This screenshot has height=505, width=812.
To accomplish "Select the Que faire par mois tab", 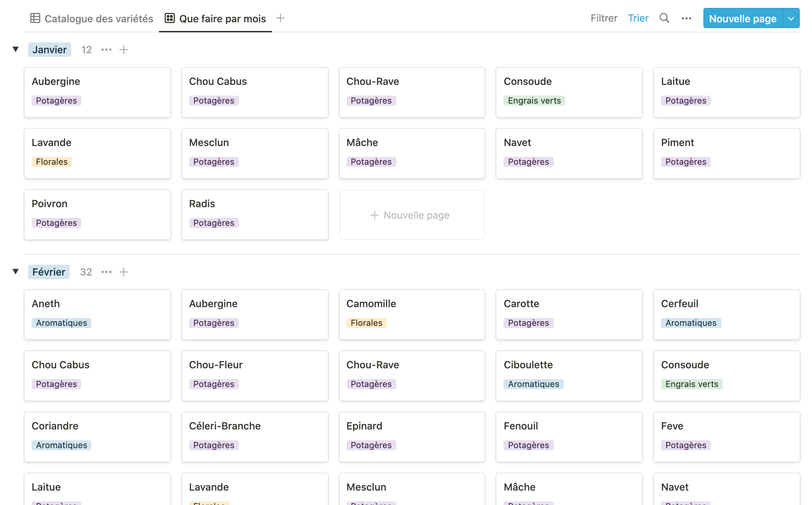I will [x=222, y=19].
